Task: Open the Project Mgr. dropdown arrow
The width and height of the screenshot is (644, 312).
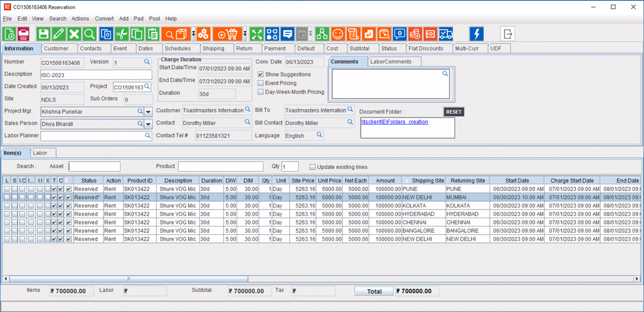Action: pos(148,112)
